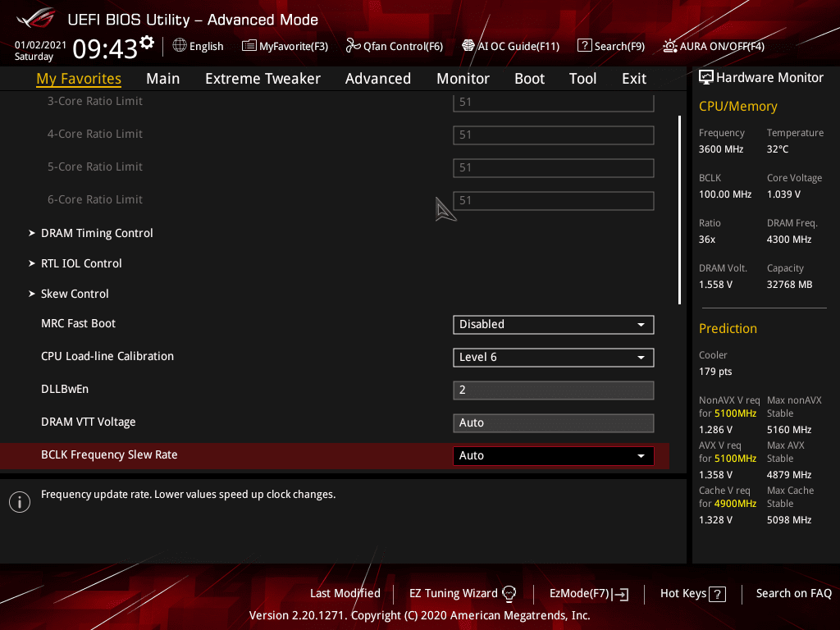Click the 5098 MHz Max Cache value
Screen dimensions: 840x630
[x=789, y=519]
